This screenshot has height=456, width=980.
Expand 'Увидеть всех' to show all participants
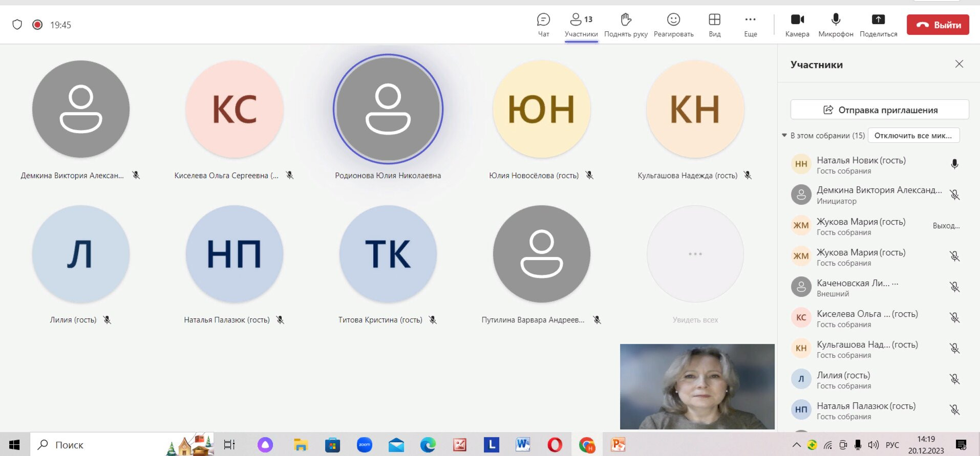pyautogui.click(x=695, y=254)
